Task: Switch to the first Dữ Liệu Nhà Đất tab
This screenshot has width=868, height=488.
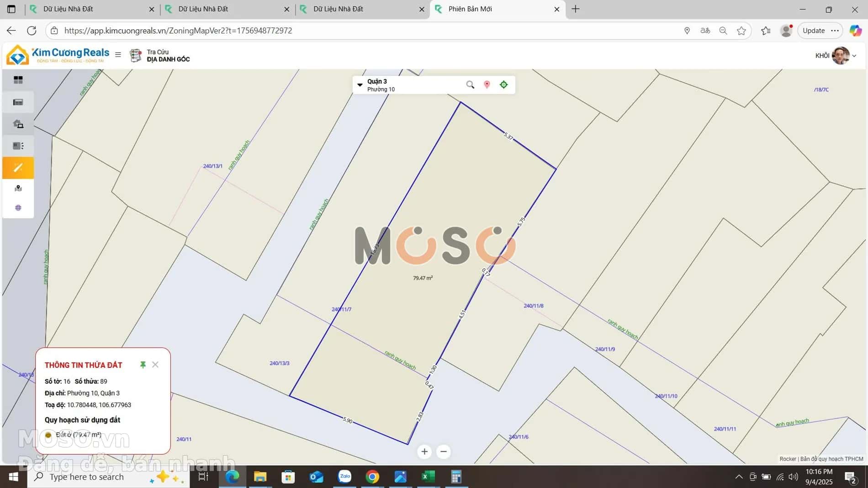Action: 91,9
